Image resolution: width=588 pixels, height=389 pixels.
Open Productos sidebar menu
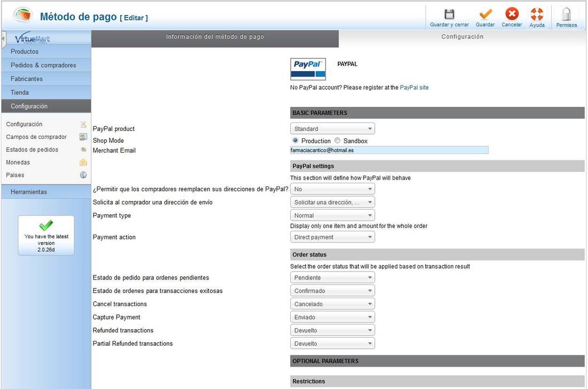pos(46,52)
